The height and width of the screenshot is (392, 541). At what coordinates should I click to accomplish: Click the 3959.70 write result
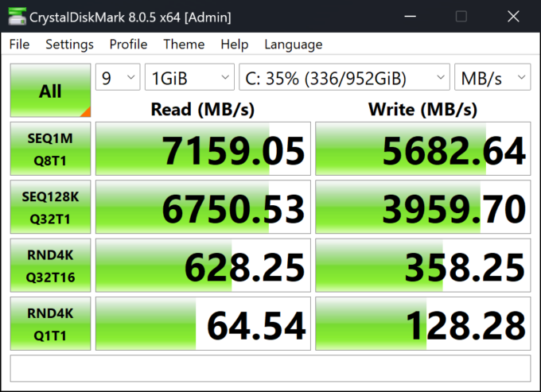pyautogui.click(x=423, y=207)
